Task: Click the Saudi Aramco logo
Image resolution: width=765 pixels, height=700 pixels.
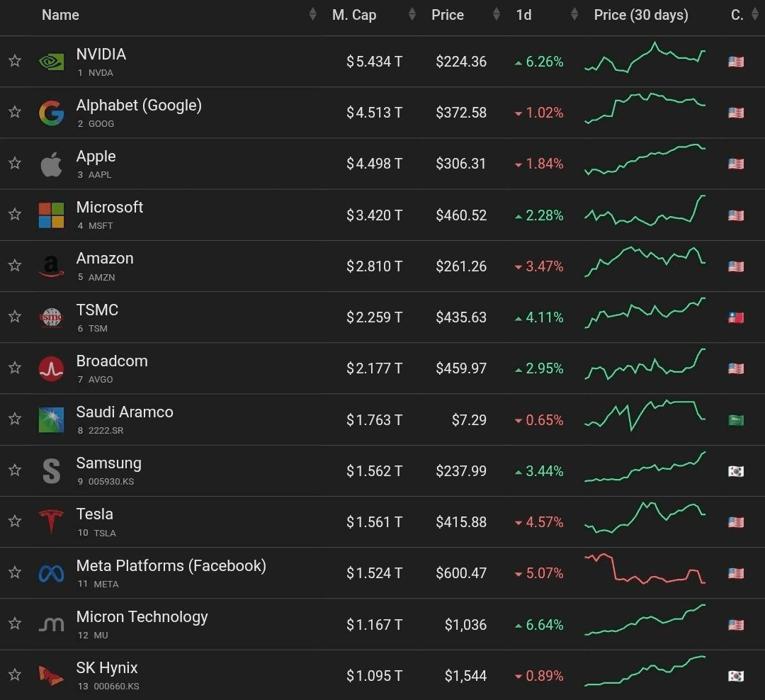Action: 51,420
